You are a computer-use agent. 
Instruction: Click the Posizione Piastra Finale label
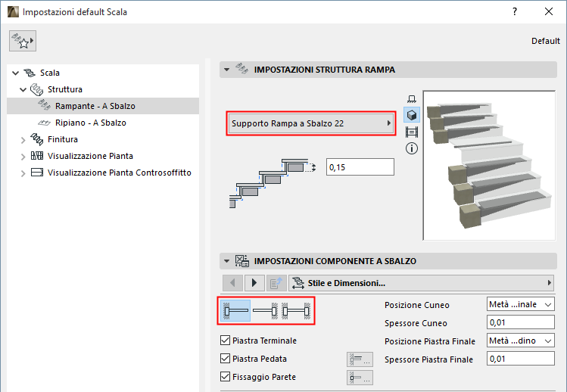click(x=430, y=341)
